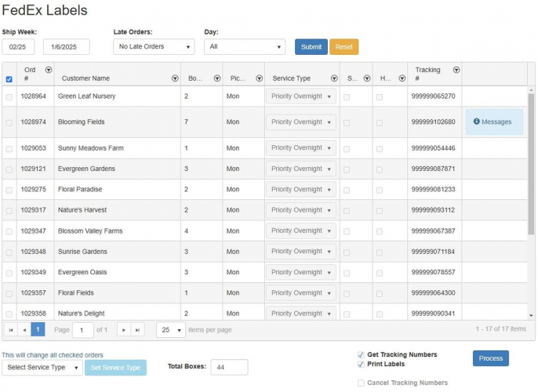Click the 1/6/2025 date field
This screenshot has width=538, height=392.
[67, 46]
